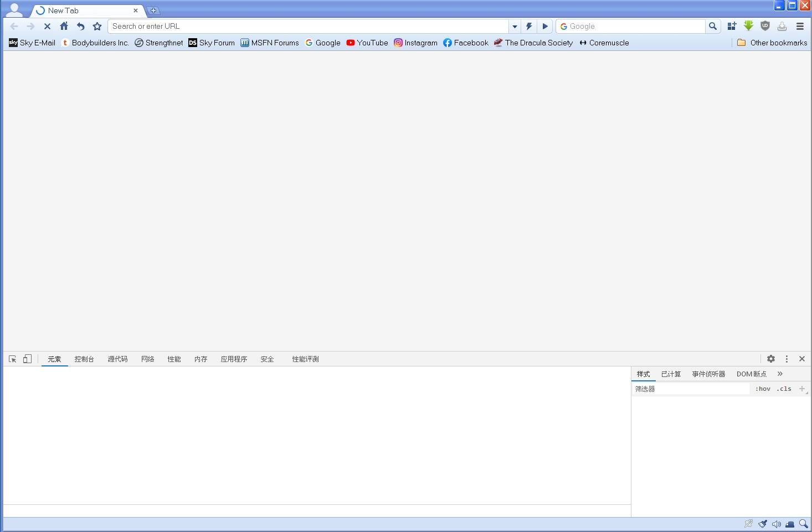Switch to the 控制台 DevTools tab
The height and width of the screenshot is (532, 812).
(x=84, y=359)
